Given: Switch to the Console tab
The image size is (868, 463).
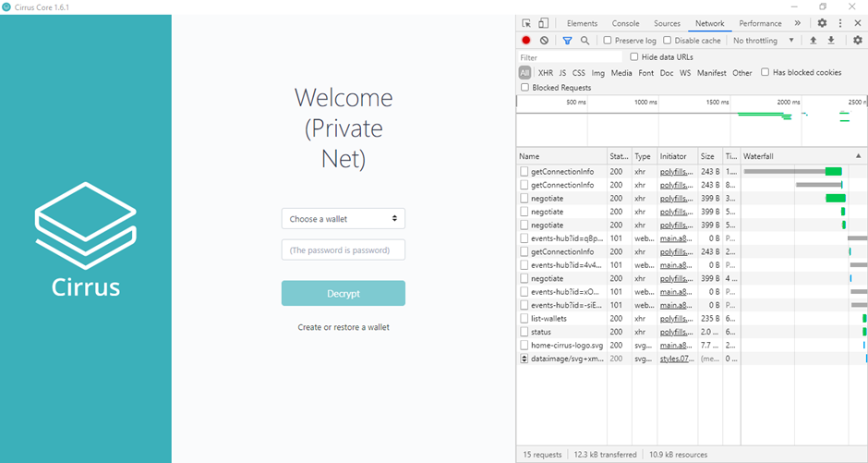Looking at the screenshot, I should coord(625,23).
